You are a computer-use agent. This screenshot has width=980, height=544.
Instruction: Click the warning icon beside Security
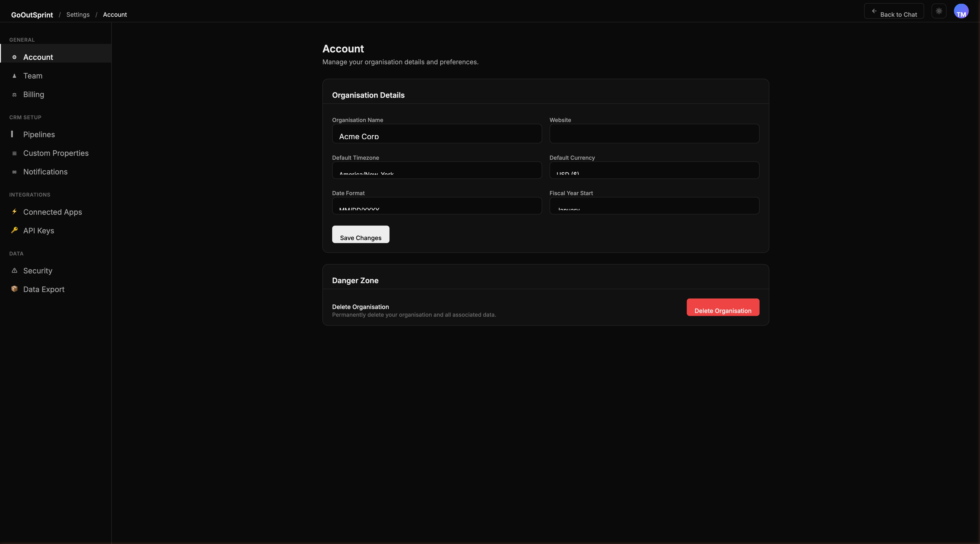click(x=14, y=271)
